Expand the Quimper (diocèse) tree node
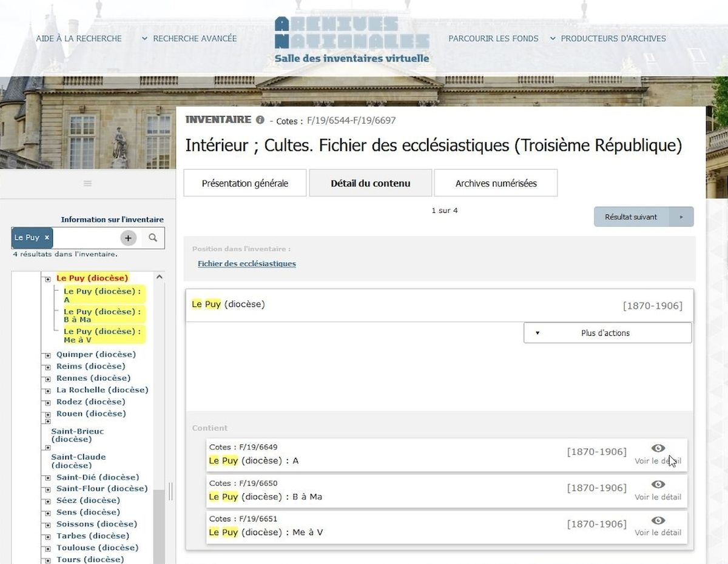Image resolution: width=728 pixels, height=564 pixels. coord(47,355)
